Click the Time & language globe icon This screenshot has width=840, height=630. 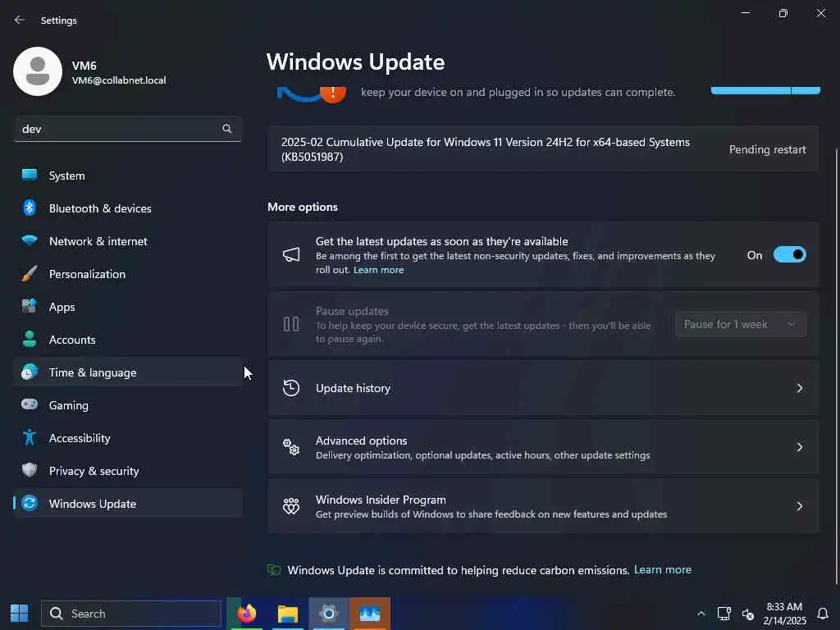pos(30,372)
